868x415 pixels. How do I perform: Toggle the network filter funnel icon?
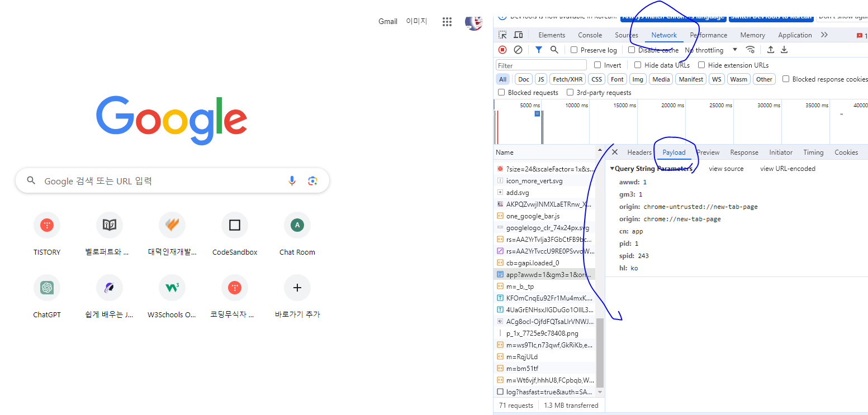538,50
